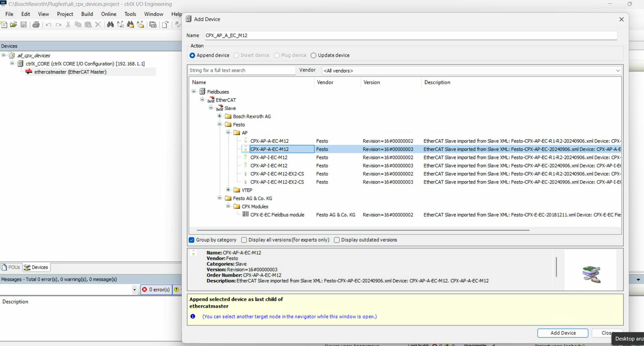Collapse the Slave tree node
Screen dimensions: 644x346
[x=211, y=108]
